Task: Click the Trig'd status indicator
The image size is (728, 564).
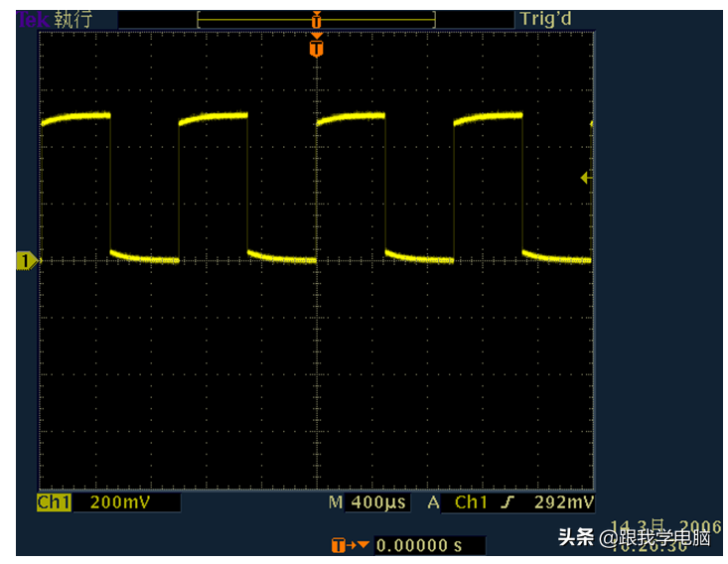Action: click(x=545, y=19)
